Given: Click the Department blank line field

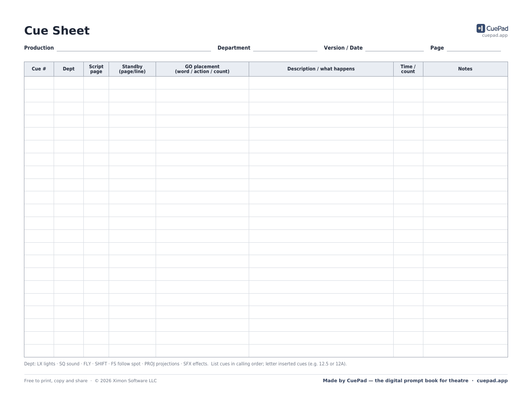Looking at the screenshot, I should [285, 48].
